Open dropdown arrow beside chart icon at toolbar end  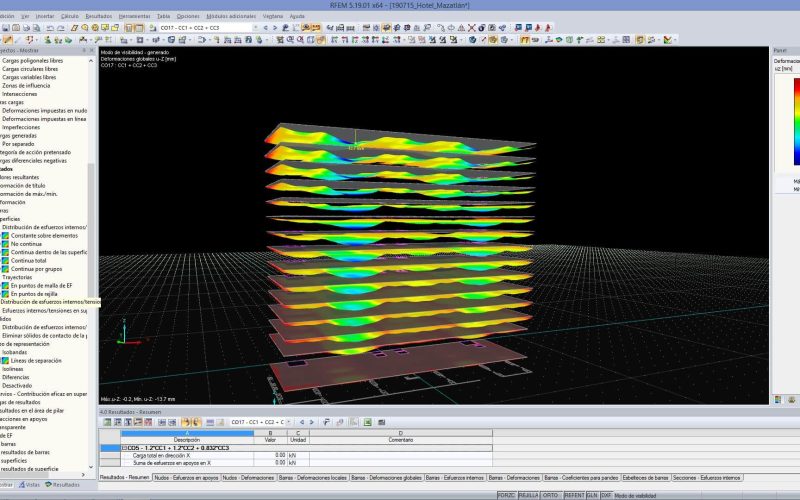click(675, 39)
